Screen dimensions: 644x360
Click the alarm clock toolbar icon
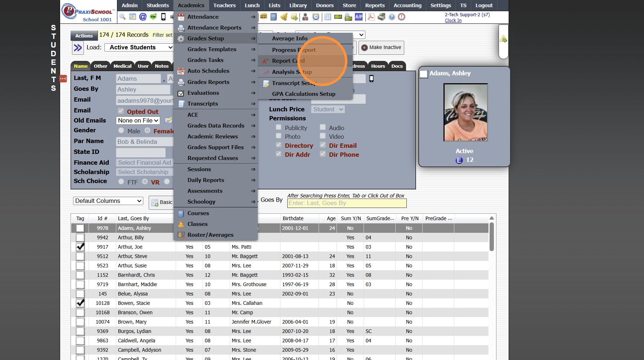pos(316,17)
